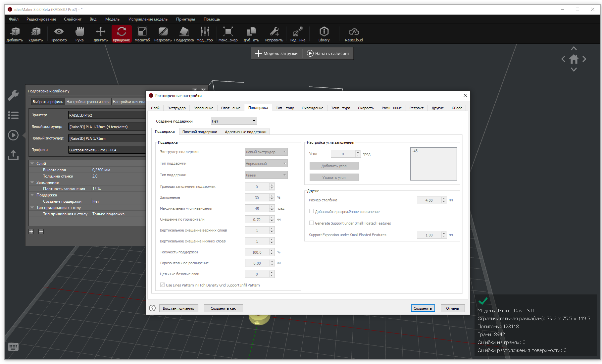Image resolution: width=602 pixels, height=364 pixels.
Task: Toggle the Добавляйте разрежённое соединение checkbox
Action: click(311, 211)
